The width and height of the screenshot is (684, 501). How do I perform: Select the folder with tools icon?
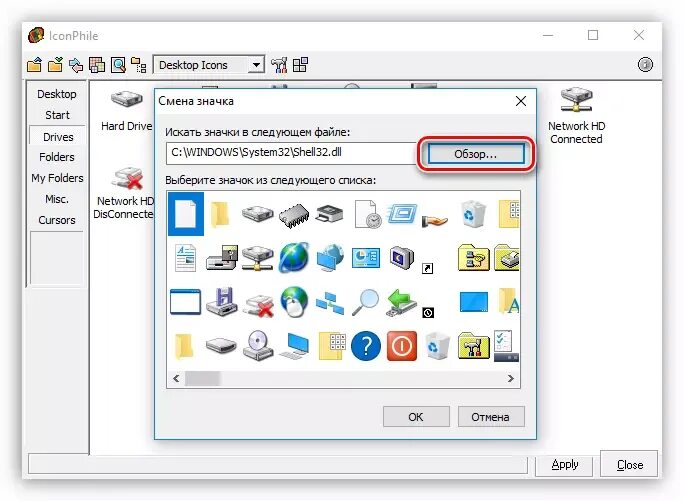474,346
